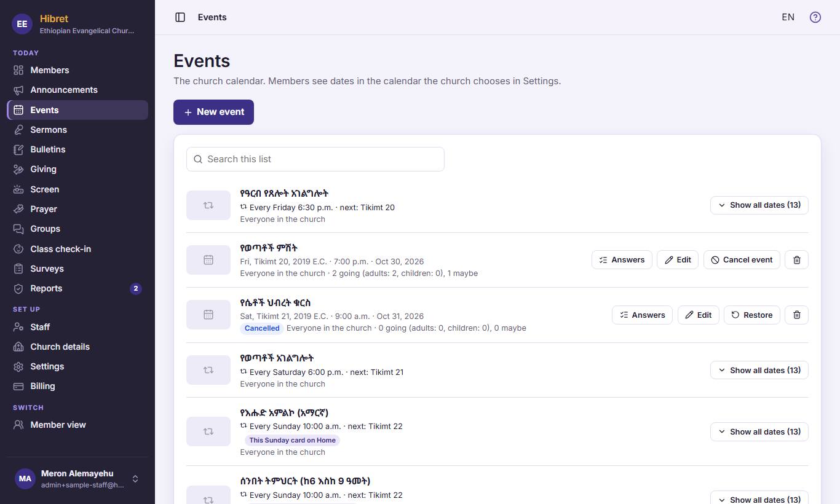Image resolution: width=840 pixels, height=504 pixels.
Task: Open the EN language selector
Action: click(788, 17)
